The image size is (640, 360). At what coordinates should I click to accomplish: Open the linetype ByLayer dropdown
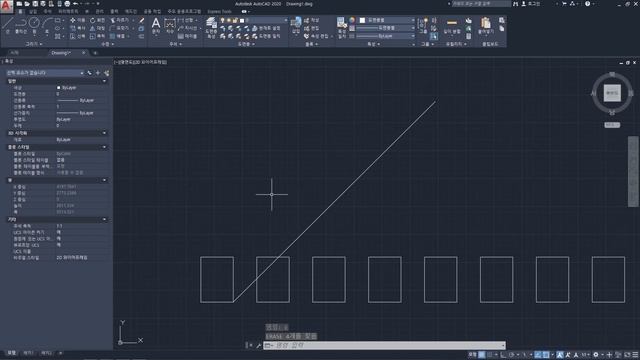click(x=386, y=36)
